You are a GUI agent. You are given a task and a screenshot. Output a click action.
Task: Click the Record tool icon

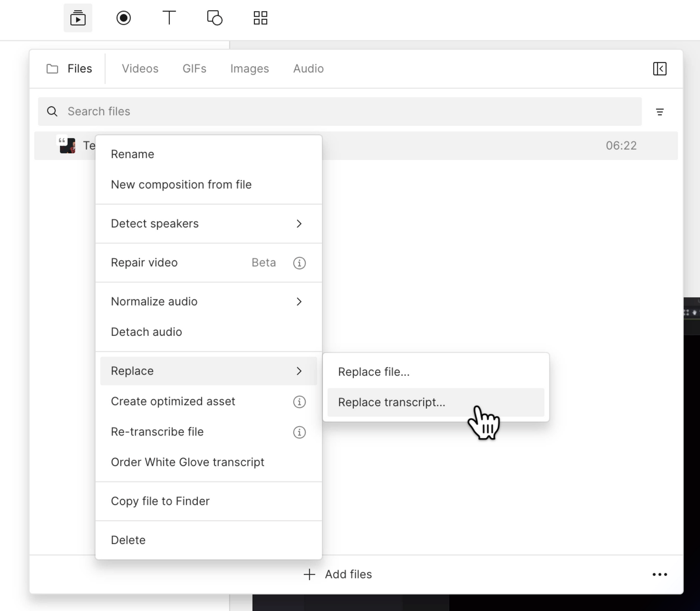(x=124, y=18)
